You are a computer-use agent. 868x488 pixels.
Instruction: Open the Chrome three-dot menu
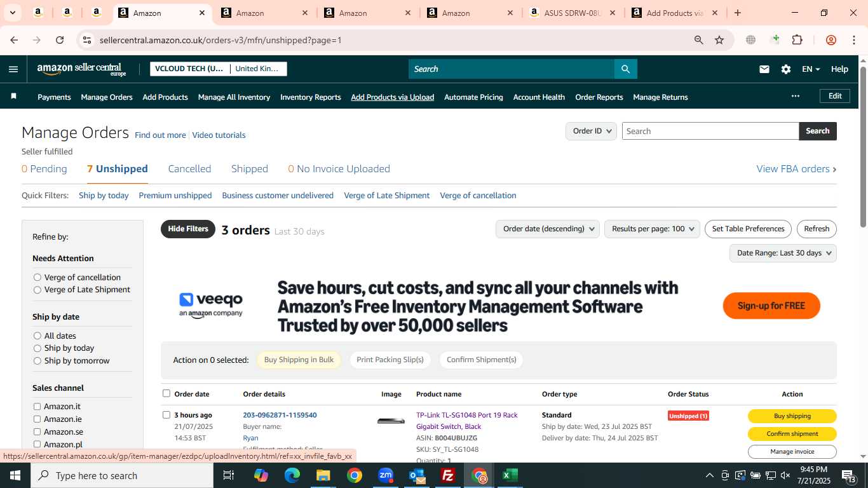tap(854, 40)
